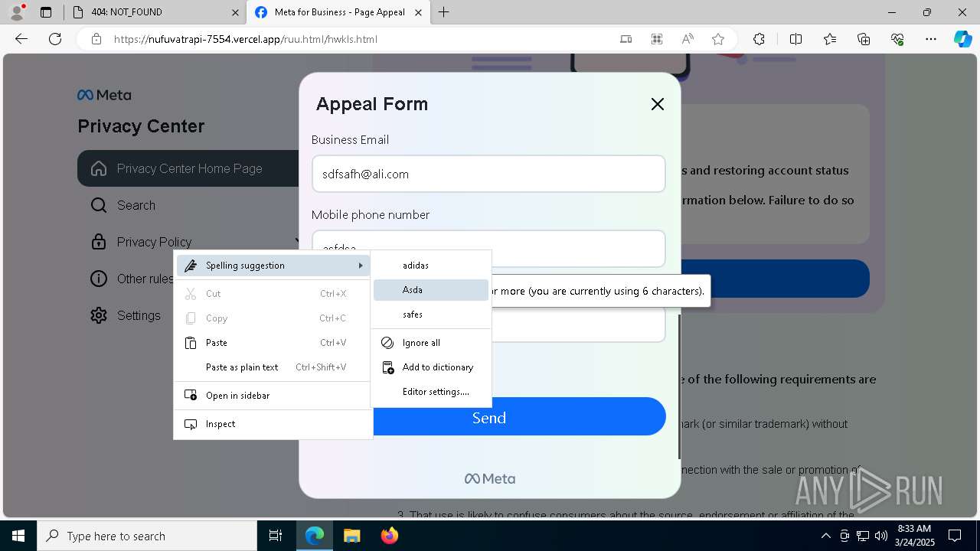This screenshot has width=980, height=551.
Task: Click the Settings gear icon in the sidebar
Action: pos(99,315)
